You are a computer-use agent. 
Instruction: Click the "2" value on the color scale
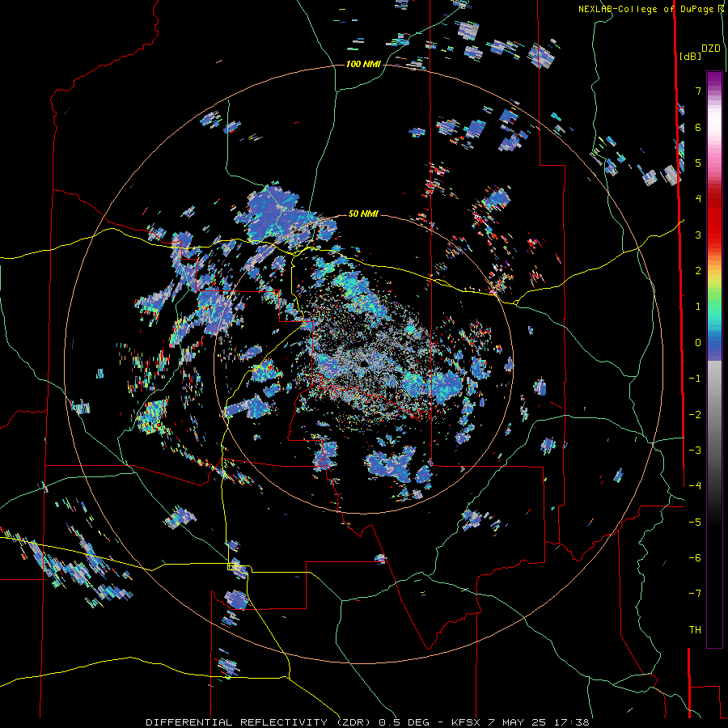click(698, 271)
